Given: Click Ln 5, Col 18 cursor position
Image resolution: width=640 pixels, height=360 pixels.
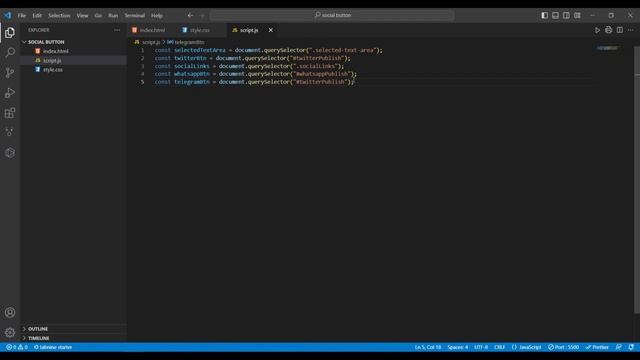Looking at the screenshot, I should [428, 347].
